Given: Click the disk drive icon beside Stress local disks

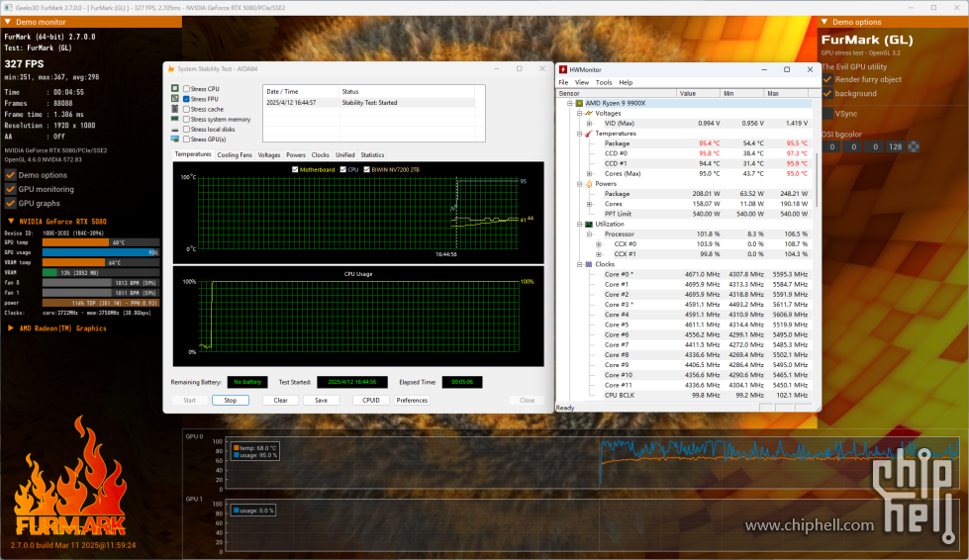Looking at the screenshot, I should coord(175,129).
